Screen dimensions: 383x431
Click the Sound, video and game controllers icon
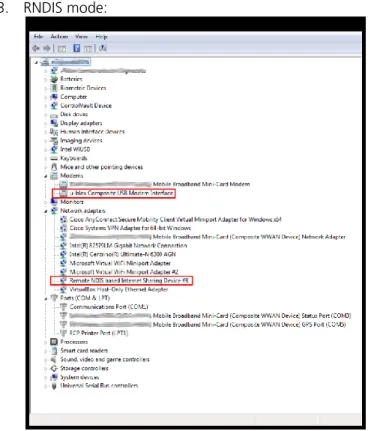pyautogui.click(x=54, y=359)
